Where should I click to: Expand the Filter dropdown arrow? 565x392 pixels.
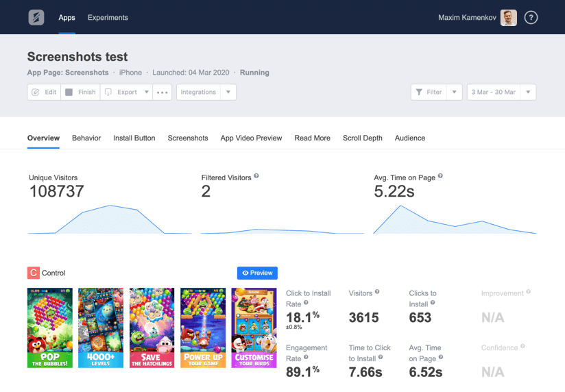coord(455,93)
